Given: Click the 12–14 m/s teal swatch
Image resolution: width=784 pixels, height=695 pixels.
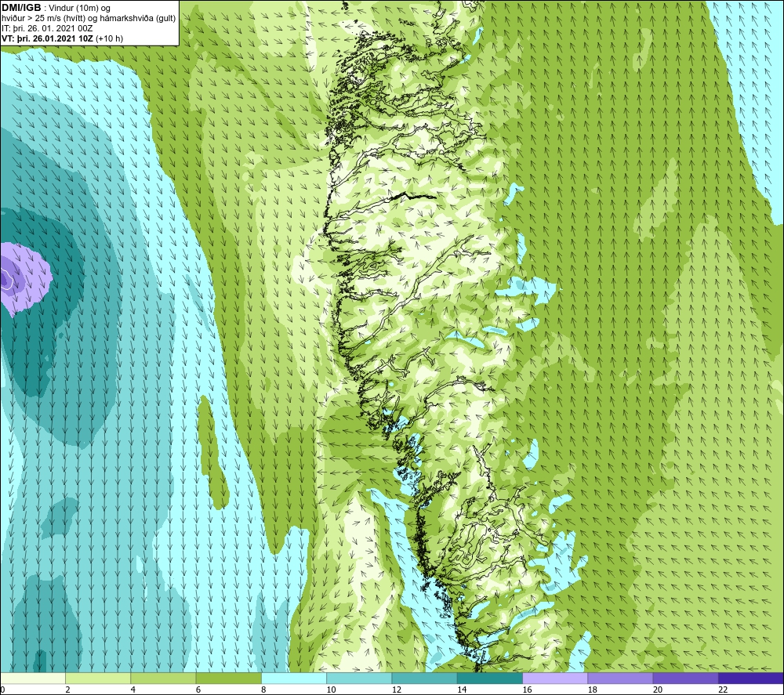Looking at the screenshot, I should click(424, 678).
